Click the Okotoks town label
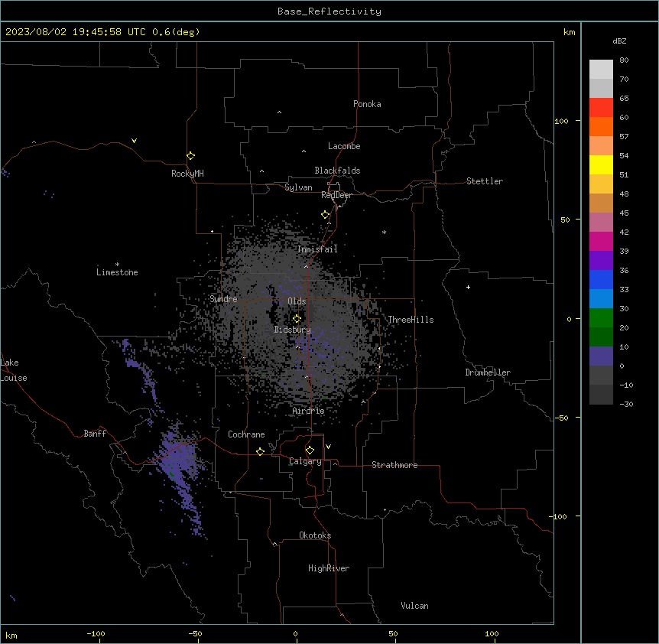 click(x=315, y=535)
